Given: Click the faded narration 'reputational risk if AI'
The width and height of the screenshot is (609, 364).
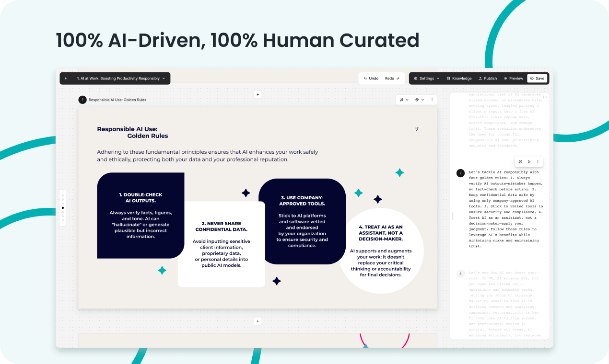Looking at the screenshot, I should coord(505,120).
